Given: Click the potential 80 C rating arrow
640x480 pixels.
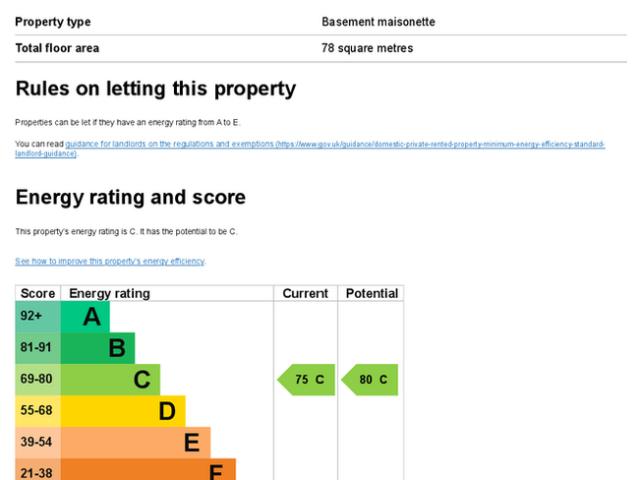Looking at the screenshot, I should point(370,380).
